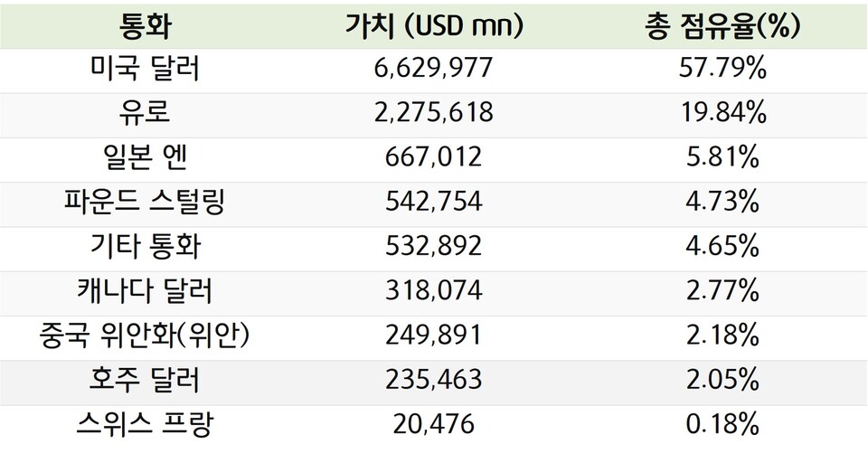Click the 2,275,618 value cell
The image size is (868, 463).
[x=434, y=115]
